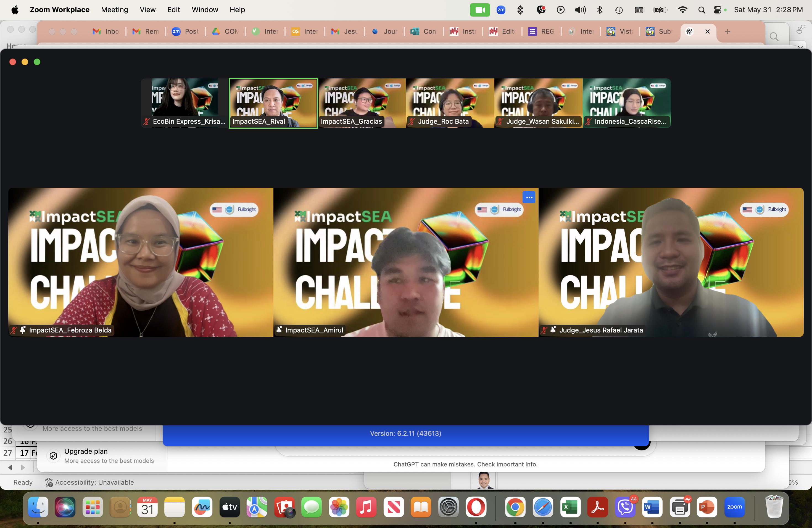The image size is (812, 528).
Task: Open the Calendar app showing May 31
Action: pos(147,507)
